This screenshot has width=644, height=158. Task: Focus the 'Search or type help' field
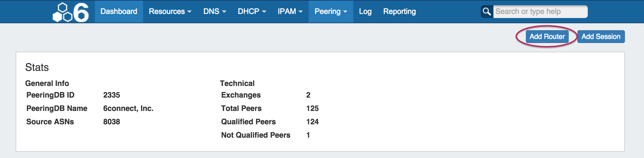tap(540, 12)
